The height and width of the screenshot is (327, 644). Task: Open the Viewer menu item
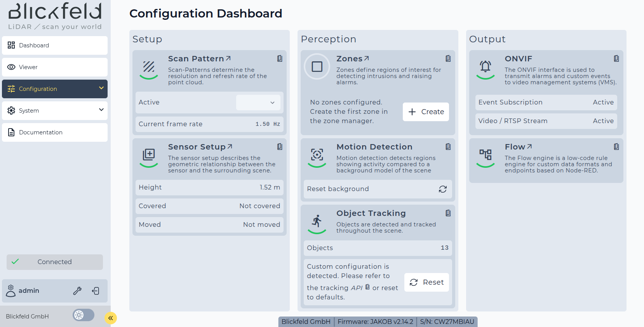55,67
